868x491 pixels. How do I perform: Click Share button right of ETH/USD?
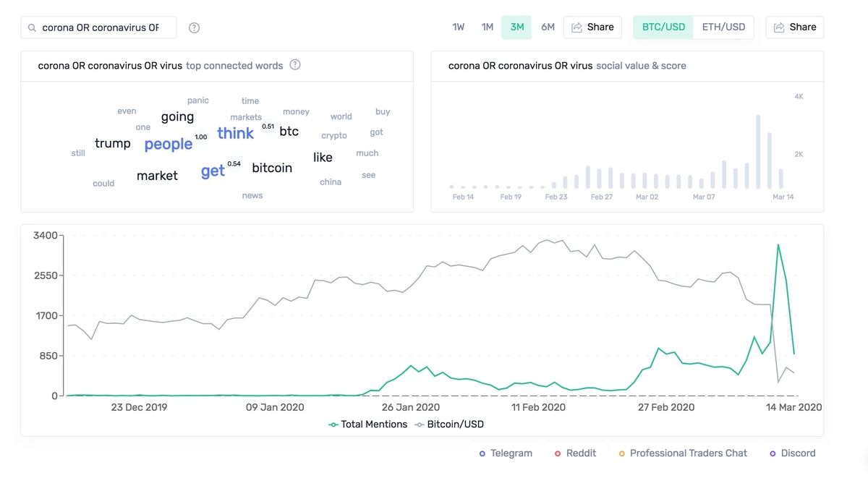[794, 27]
